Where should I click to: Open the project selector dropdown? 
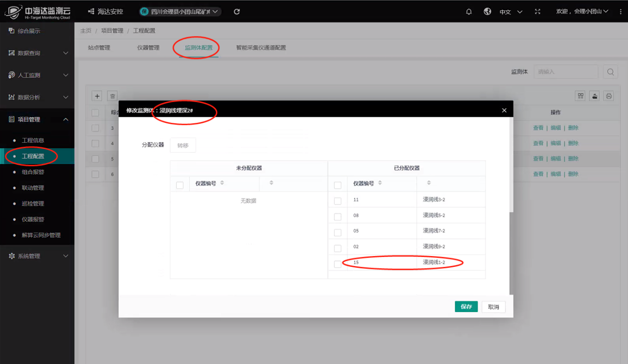click(180, 11)
